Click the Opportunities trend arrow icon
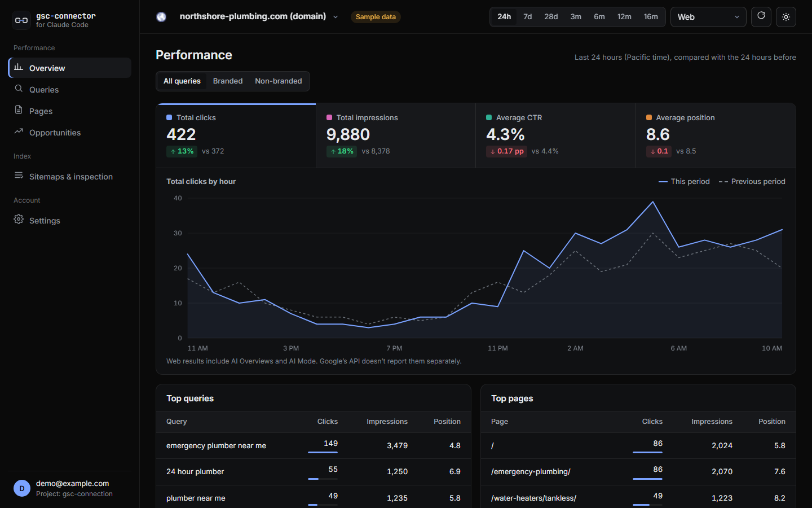Screen dimensions: 812x508 coord(19,132)
